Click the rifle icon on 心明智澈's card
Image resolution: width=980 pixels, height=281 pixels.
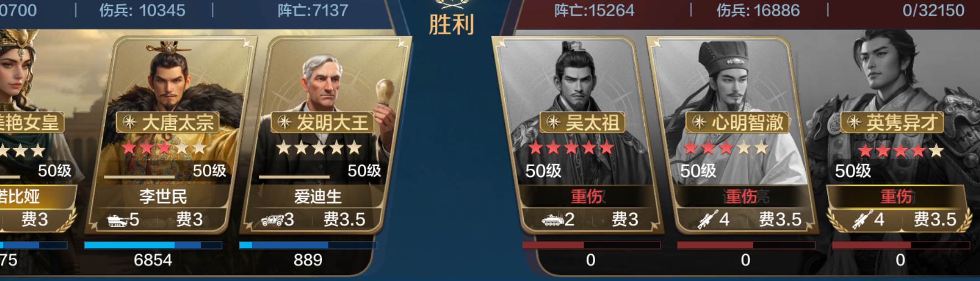click(x=707, y=220)
